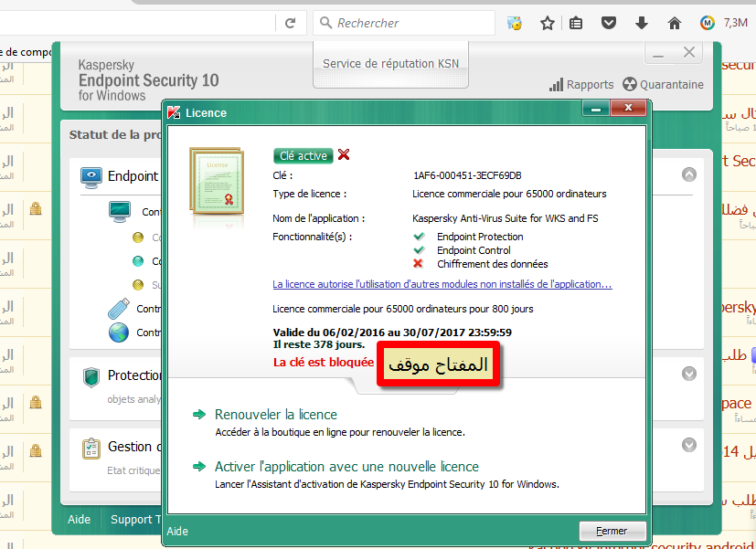Minimize the Licence dialog

click(x=596, y=109)
